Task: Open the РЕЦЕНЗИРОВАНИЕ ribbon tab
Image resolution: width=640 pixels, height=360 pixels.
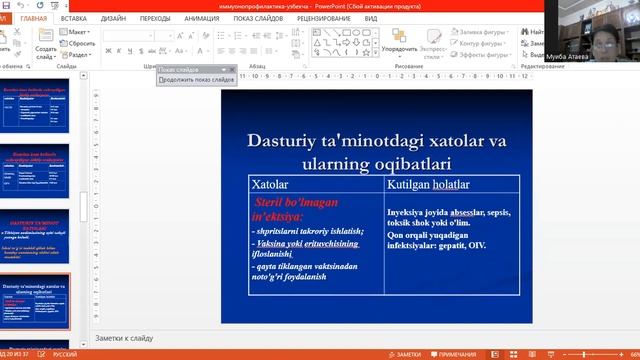Action: [x=323, y=18]
